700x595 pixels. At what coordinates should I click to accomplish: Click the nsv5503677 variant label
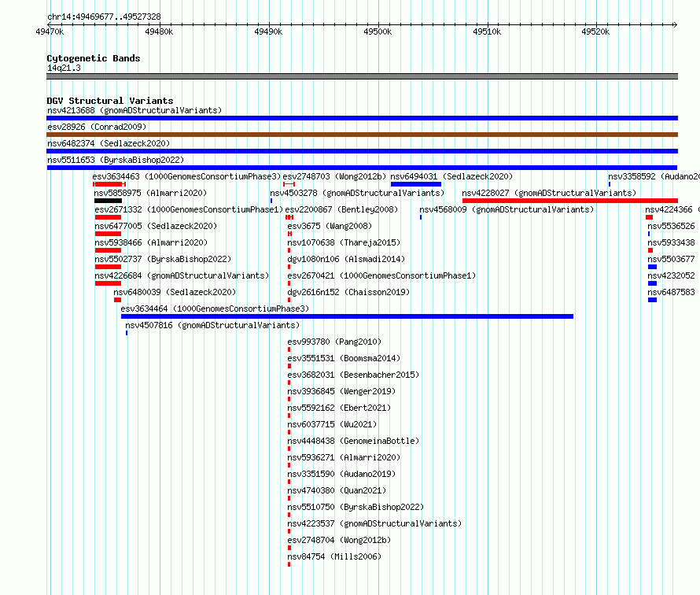tap(671, 259)
